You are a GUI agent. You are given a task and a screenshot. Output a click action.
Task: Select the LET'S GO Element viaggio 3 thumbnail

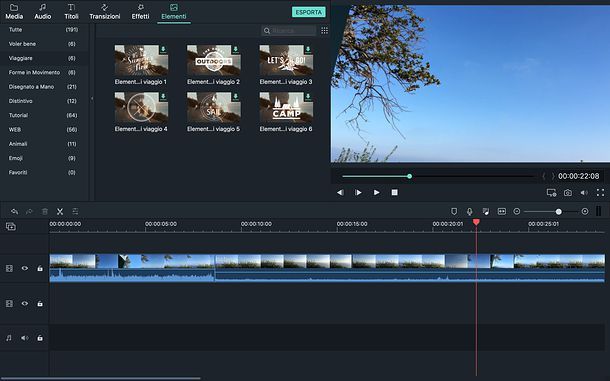(286, 60)
